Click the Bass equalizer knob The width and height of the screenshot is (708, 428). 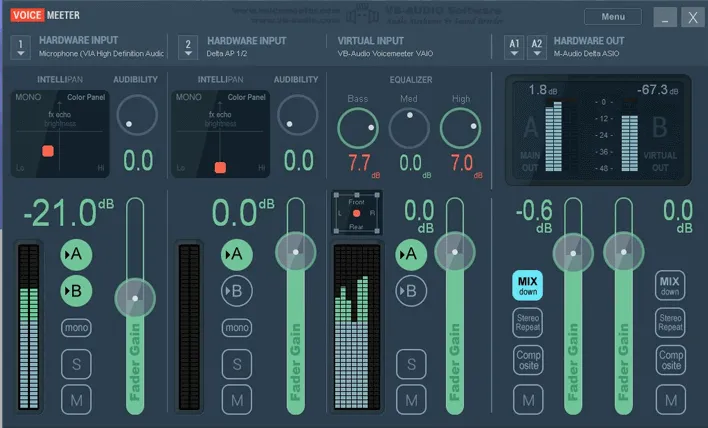[358, 128]
